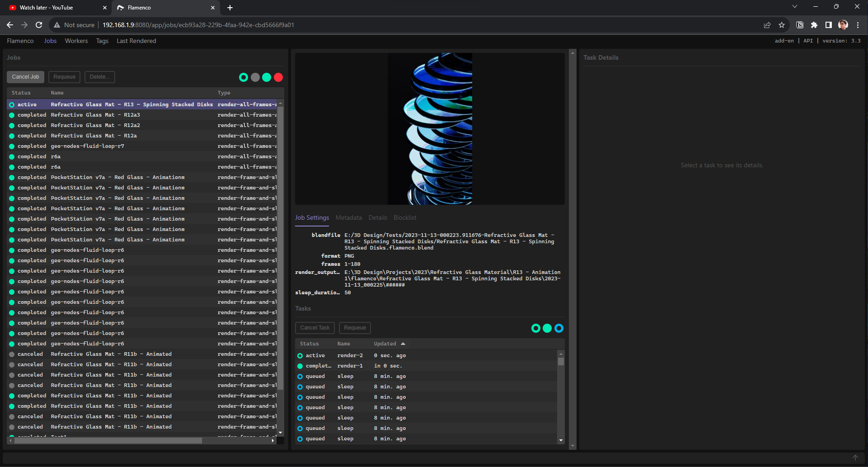
Task: Click the green completed filter dot above the Tasks list
Action: click(547, 328)
